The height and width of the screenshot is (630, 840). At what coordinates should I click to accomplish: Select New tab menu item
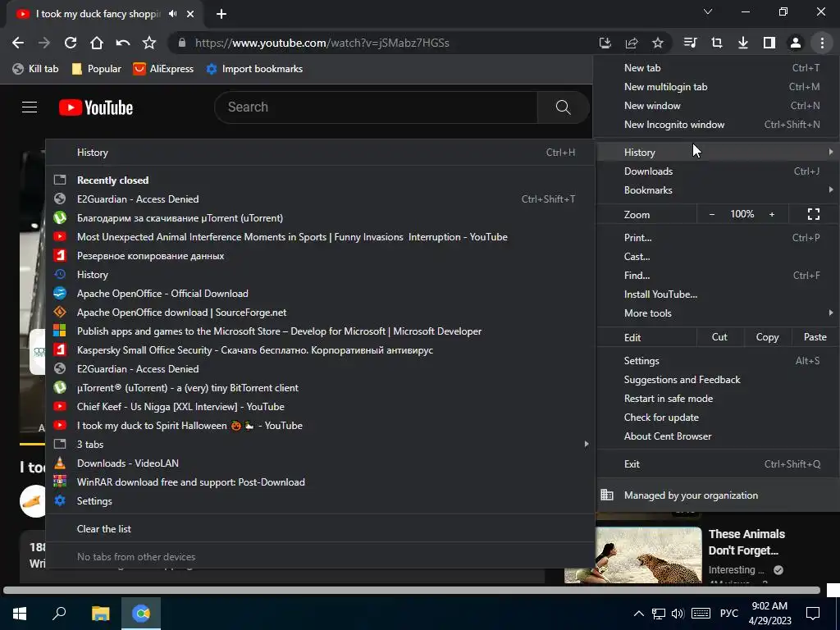716,68
